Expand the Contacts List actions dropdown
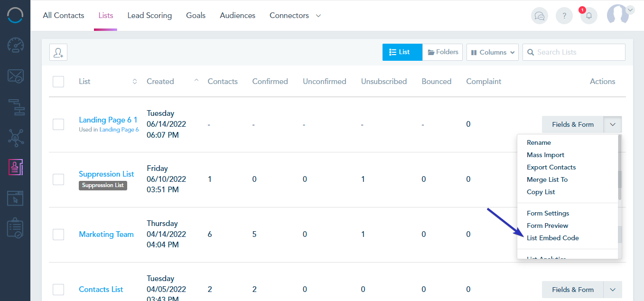The width and height of the screenshot is (644, 301). pyautogui.click(x=613, y=290)
